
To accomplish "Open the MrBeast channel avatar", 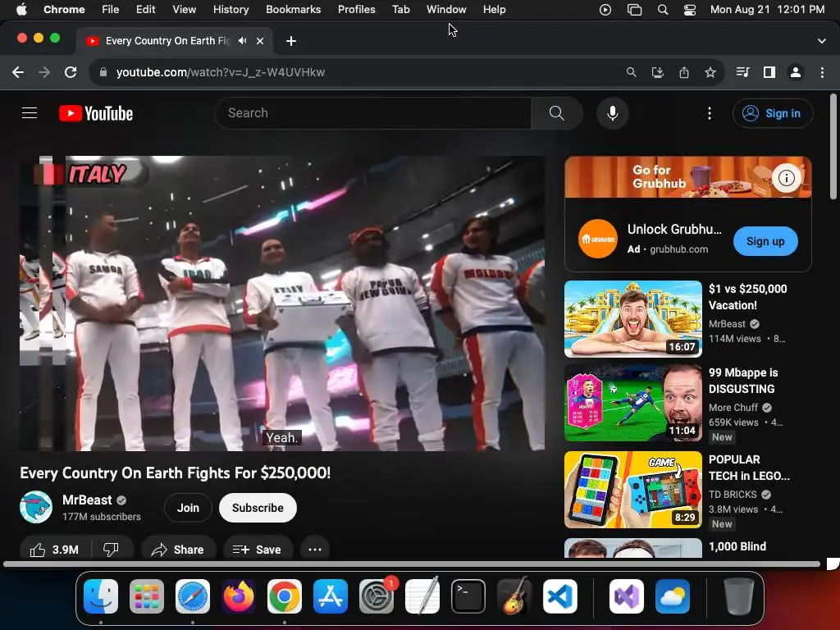I will click(36, 507).
